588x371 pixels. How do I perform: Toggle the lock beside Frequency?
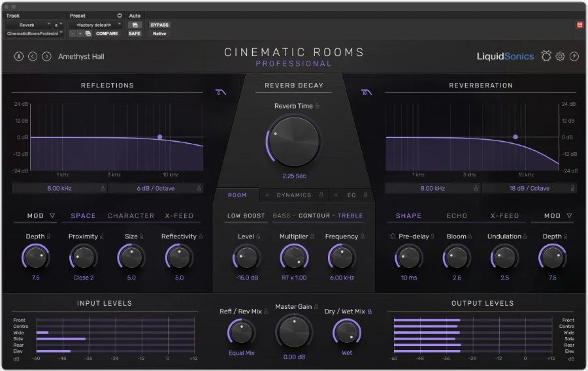[x=362, y=236]
